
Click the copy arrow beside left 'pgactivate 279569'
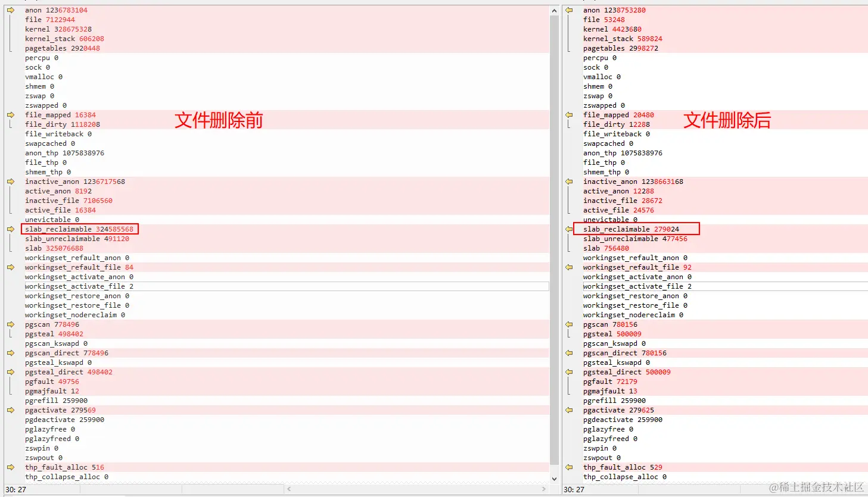(11, 410)
